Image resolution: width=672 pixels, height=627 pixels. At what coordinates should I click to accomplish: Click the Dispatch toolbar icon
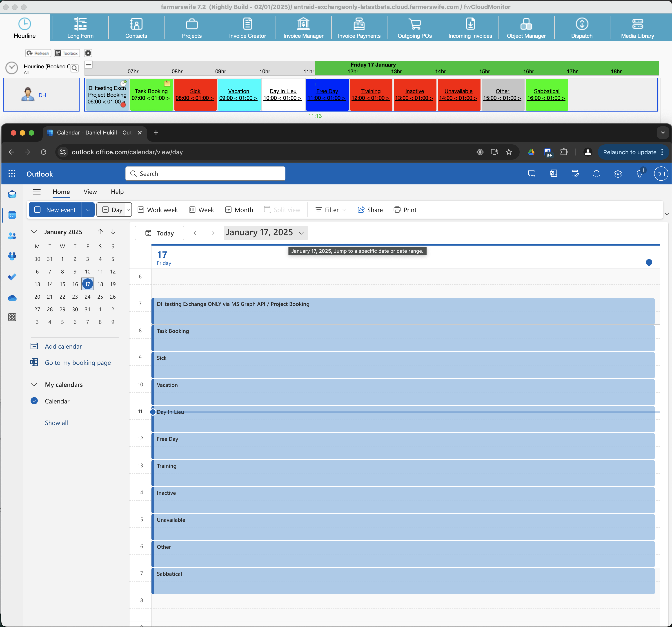click(x=581, y=28)
